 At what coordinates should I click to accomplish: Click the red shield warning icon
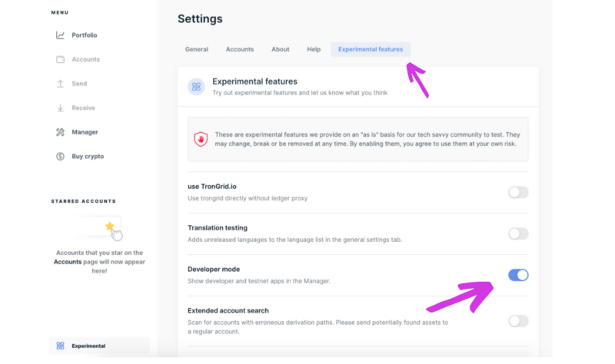(x=201, y=139)
